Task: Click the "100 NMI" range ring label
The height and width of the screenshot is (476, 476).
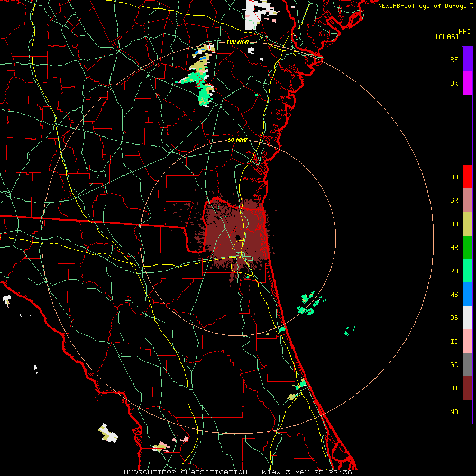Action: coord(237,42)
